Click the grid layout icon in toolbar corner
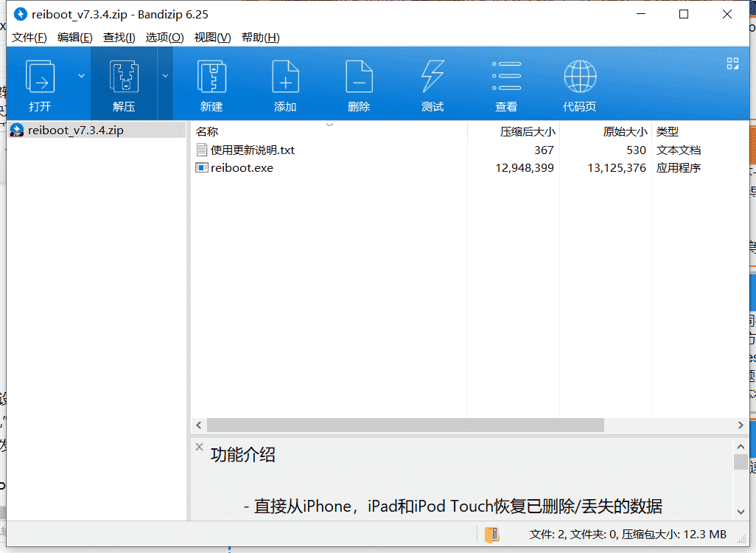Image resolution: width=756 pixels, height=553 pixels. pyautogui.click(x=733, y=63)
